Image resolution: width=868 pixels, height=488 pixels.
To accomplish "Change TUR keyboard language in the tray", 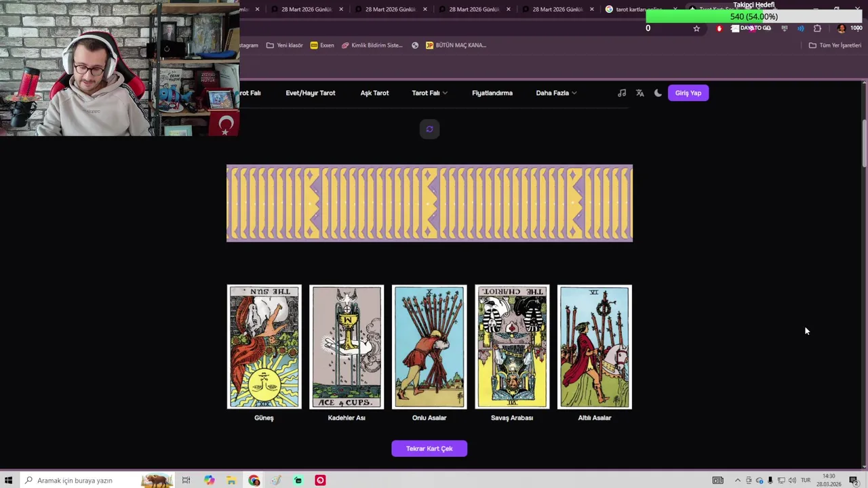I will click(x=806, y=481).
